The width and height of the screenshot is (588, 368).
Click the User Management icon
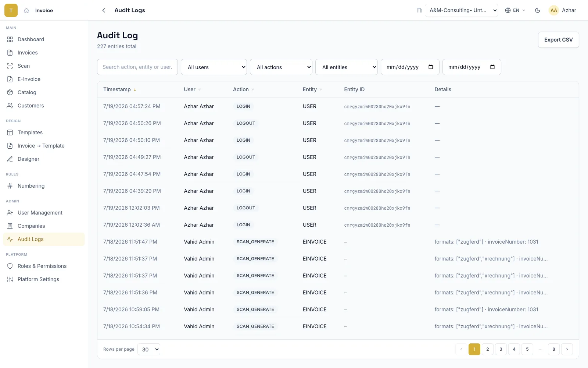[10, 213]
